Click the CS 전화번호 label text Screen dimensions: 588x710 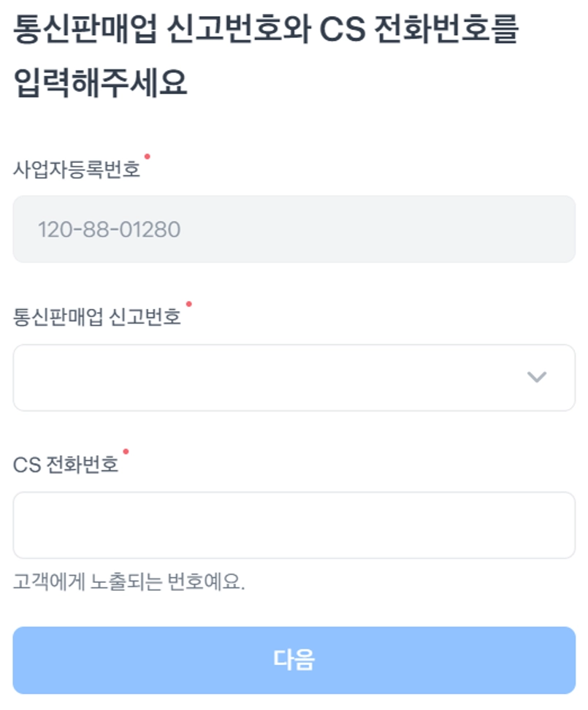tap(66, 465)
